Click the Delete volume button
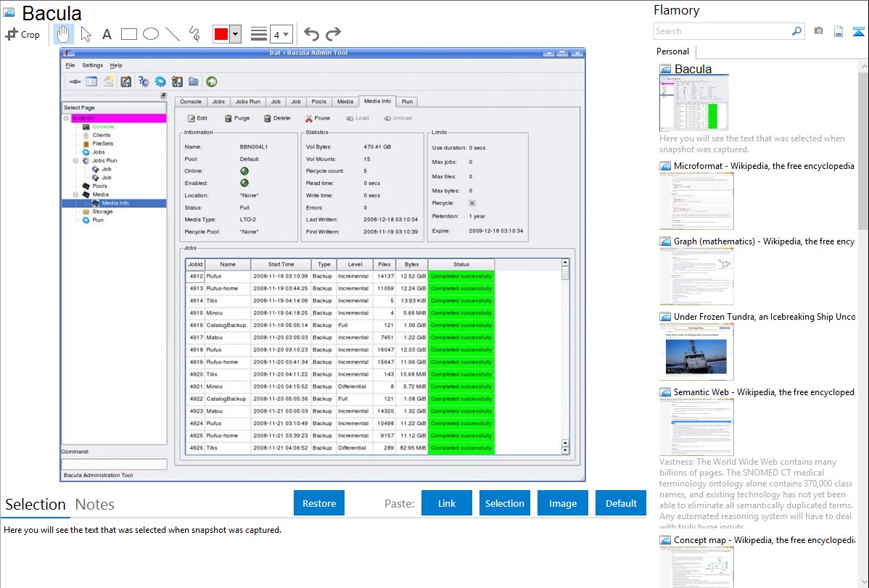This screenshot has width=869, height=588. coord(277,118)
